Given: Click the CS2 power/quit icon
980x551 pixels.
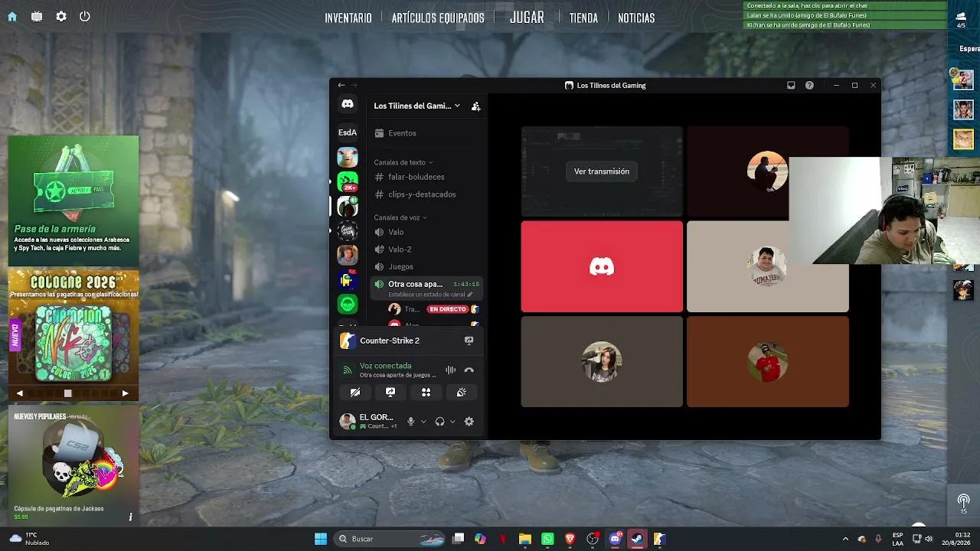Looking at the screenshot, I should (85, 16).
